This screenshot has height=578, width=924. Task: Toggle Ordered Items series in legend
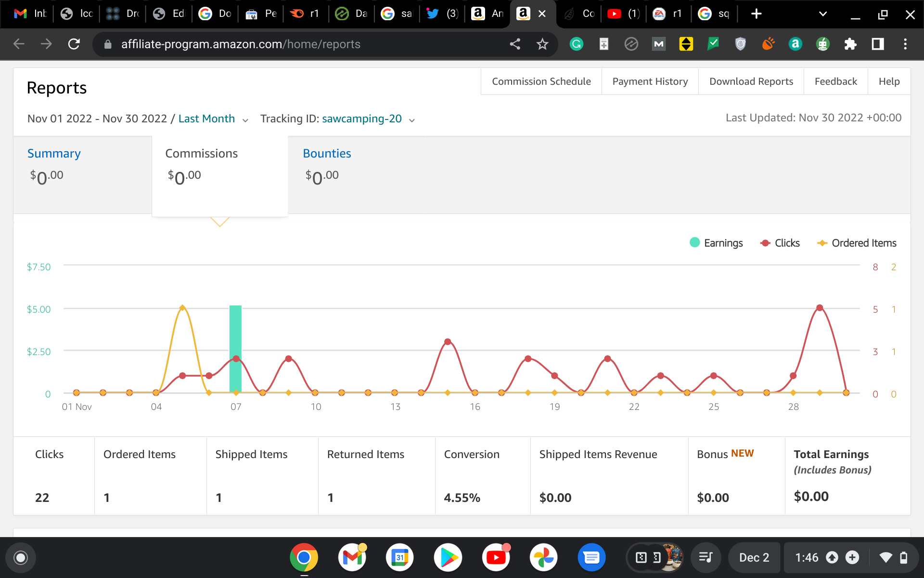tap(857, 243)
